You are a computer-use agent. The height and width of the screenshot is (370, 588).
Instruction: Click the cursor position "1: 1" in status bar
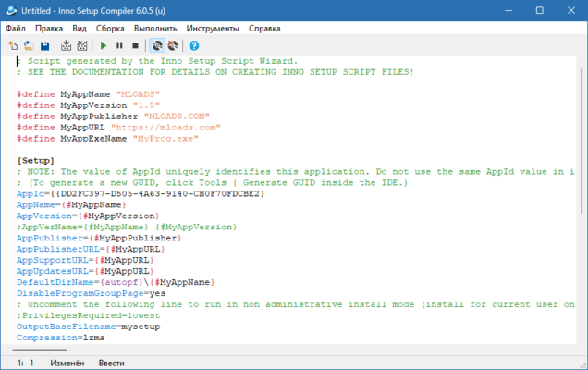(x=26, y=363)
